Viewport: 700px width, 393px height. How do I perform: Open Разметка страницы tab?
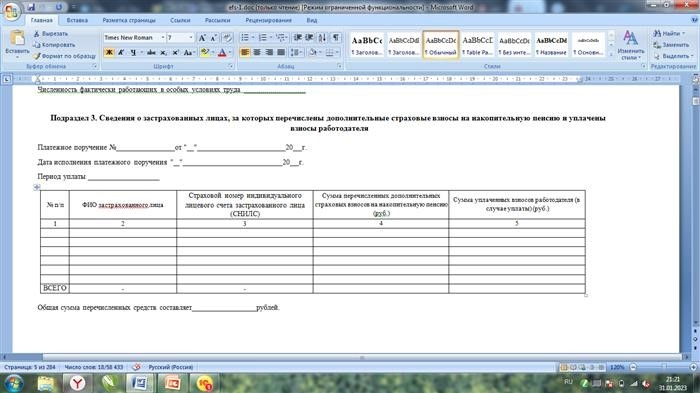[x=129, y=20]
